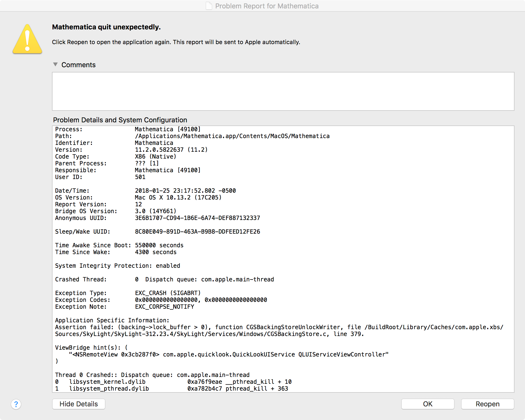
Task: Click Exception Codes '0x0000000000000000' line
Action: coord(161,300)
